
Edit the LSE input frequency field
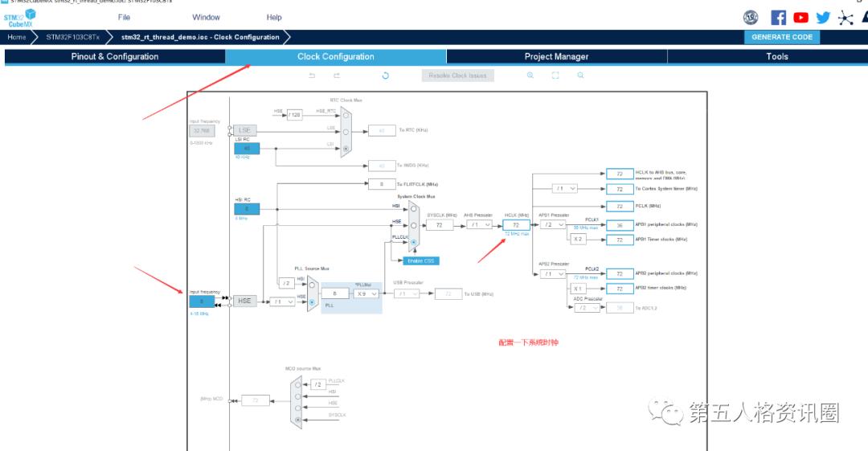[x=202, y=131]
